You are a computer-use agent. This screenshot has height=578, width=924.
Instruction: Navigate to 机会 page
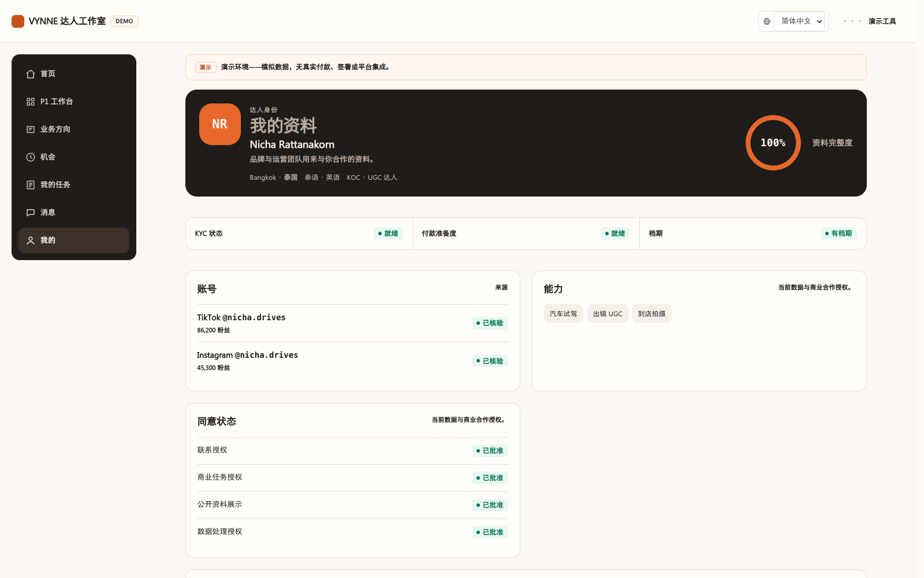pyautogui.click(x=74, y=157)
